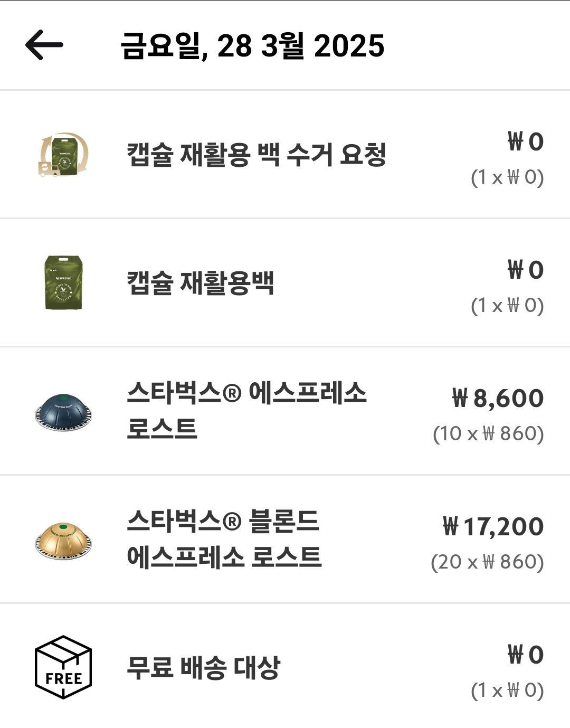Tap the (10 x ₩ 860) quantity detail
This screenshot has height=728, width=570.
tap(488, 434)
